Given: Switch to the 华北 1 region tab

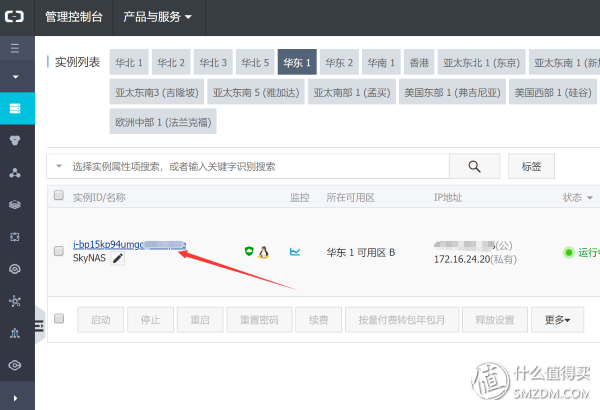Looking at the screenshot, I should click(129, 62).
